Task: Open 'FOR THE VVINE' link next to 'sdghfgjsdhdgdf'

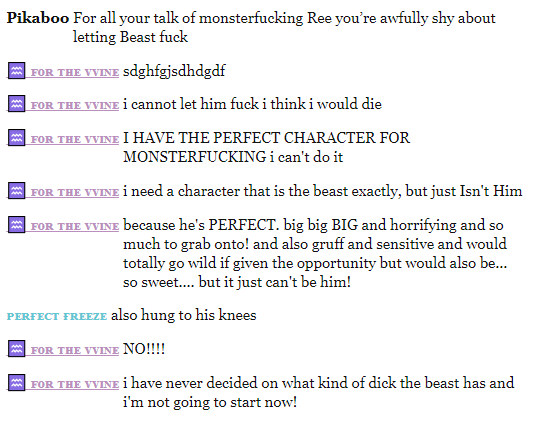Action: [x=75, y=73]
